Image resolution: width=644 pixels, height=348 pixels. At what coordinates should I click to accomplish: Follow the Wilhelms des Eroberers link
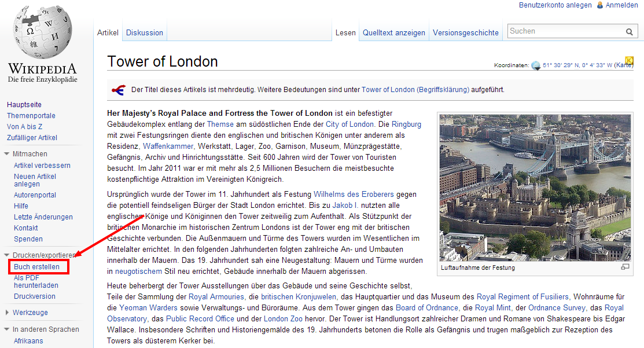354,195
